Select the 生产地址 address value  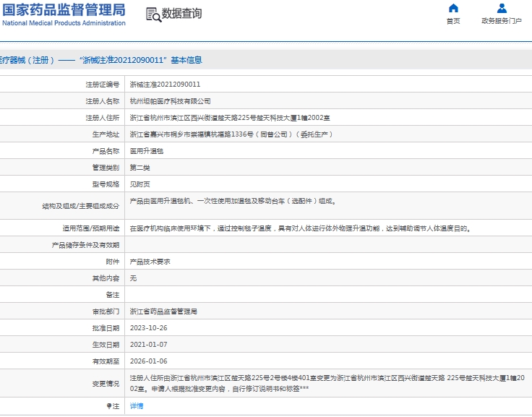pos(231,134)
